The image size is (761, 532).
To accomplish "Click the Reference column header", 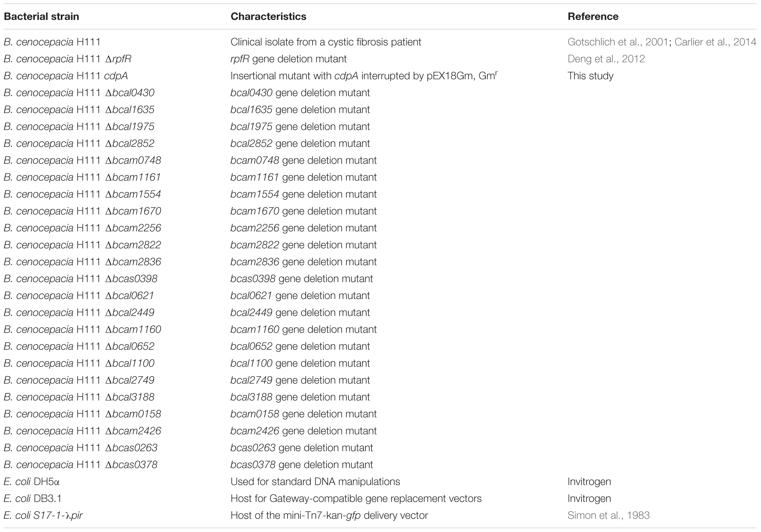I will tap(593, 16).
